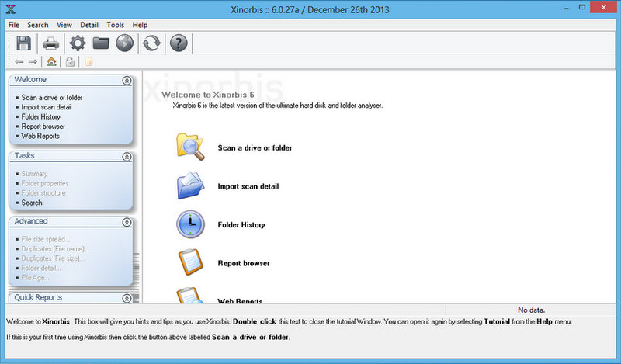Click the clipboard Report browser icon
Screen dimensions: 621x364
[x=190, y=262]
